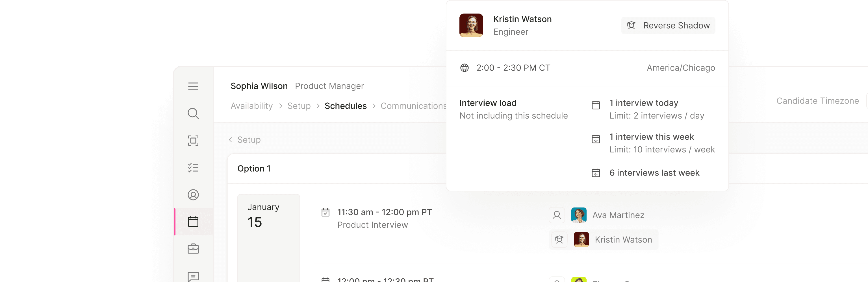Click the search icon in sidebar
Image resolution: width=868 pixels, height=282 pixels.
pyautogui.click(x=193, y=113)
